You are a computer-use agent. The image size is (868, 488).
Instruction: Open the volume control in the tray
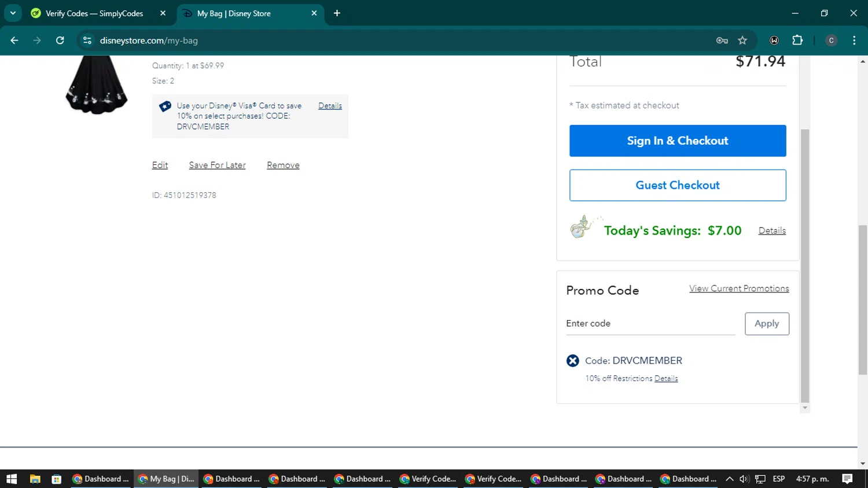tap(744, 479)
